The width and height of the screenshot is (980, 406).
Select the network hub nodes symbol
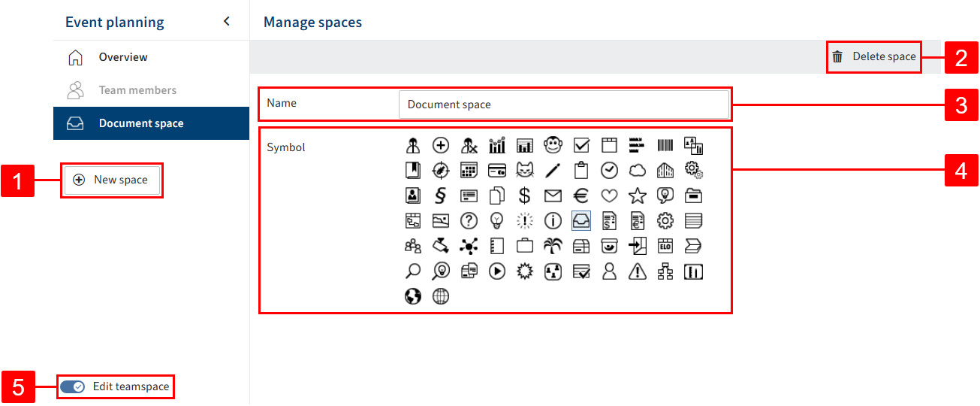coord(469,246)
